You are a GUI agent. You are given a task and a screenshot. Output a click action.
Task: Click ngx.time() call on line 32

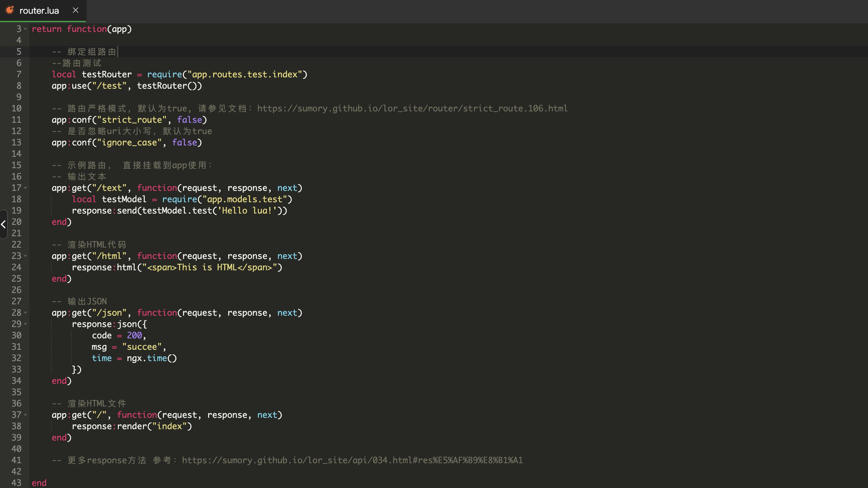pos(152,358)
